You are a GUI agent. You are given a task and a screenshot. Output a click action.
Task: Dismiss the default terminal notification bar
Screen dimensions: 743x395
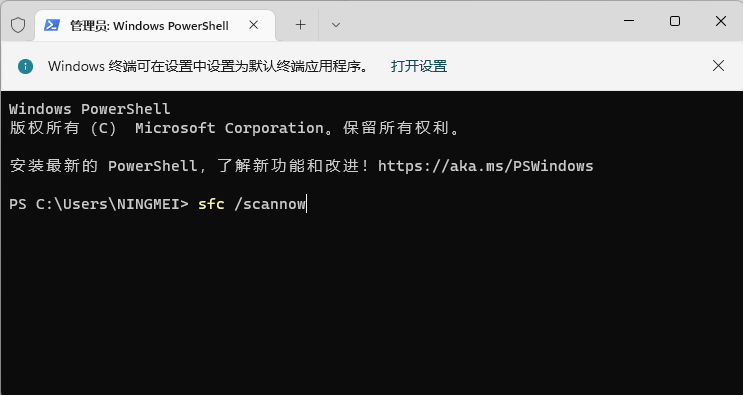[x=718, y=66]
